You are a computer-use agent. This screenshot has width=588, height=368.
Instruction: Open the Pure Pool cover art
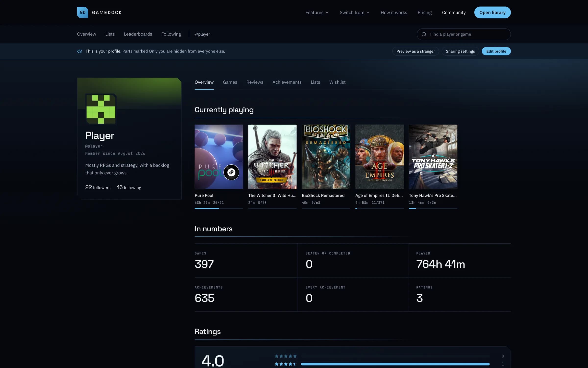click(x=219, y=157)
